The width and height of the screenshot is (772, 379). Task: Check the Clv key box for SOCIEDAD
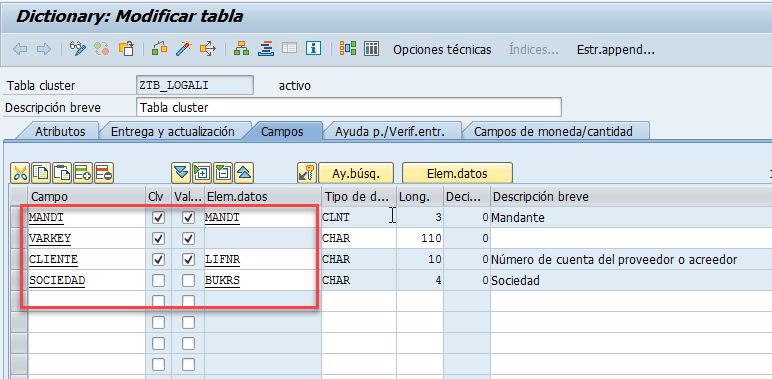coord(158,281)
